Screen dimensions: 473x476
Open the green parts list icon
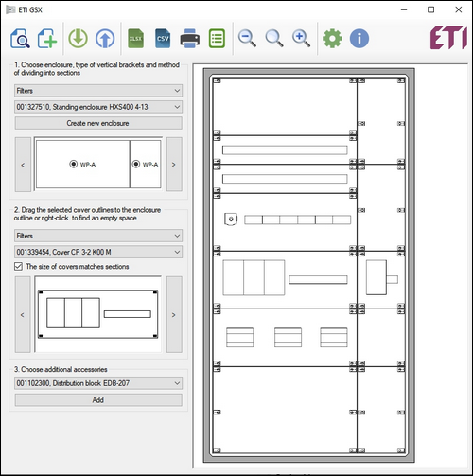point(217,39)
